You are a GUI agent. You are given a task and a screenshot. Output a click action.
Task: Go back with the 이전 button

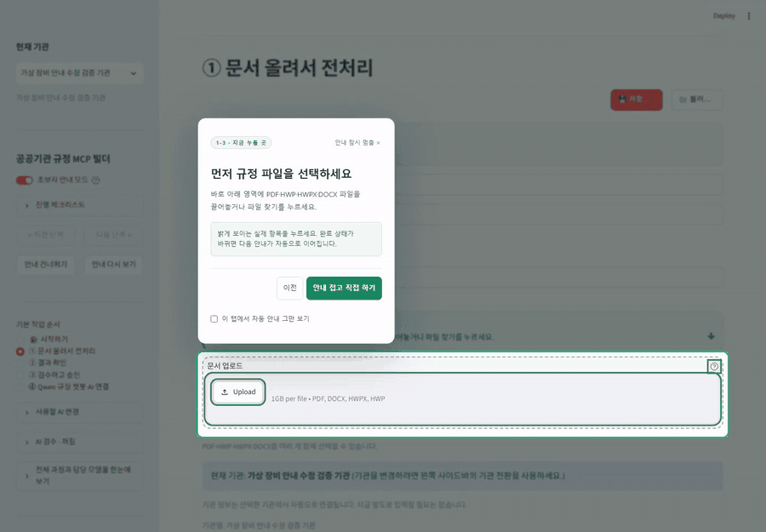pyautogui.click(x=289, y=288)
